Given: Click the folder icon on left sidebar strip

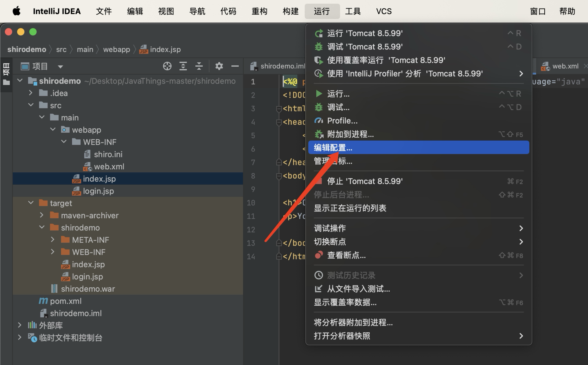Looking at the screenshot, I should coord(6,82).
